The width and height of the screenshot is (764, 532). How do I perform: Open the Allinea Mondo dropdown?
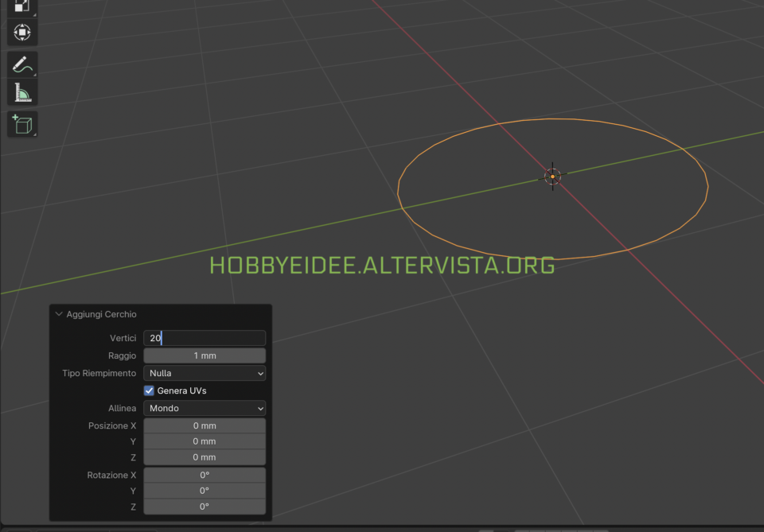point(205,408)
